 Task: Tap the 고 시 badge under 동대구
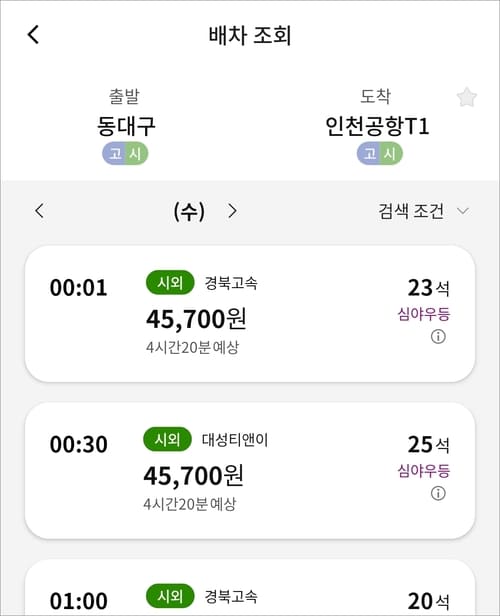click(125, 153)
